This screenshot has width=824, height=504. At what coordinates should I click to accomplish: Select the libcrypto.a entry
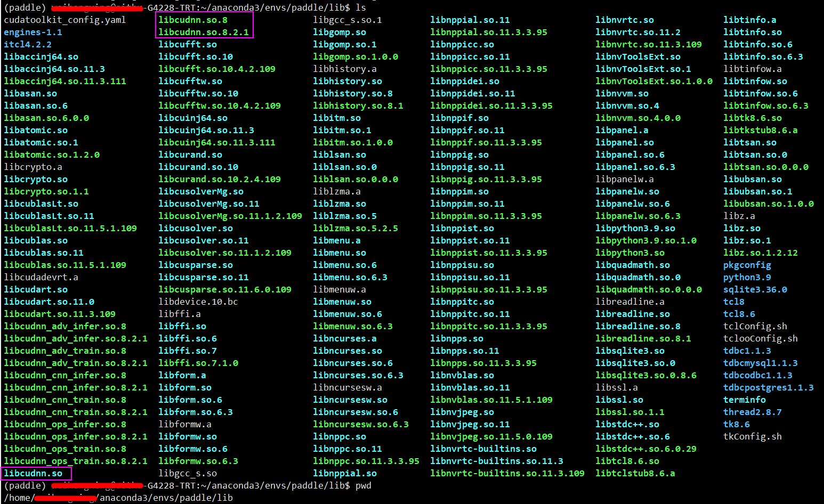tap(33, 167)
